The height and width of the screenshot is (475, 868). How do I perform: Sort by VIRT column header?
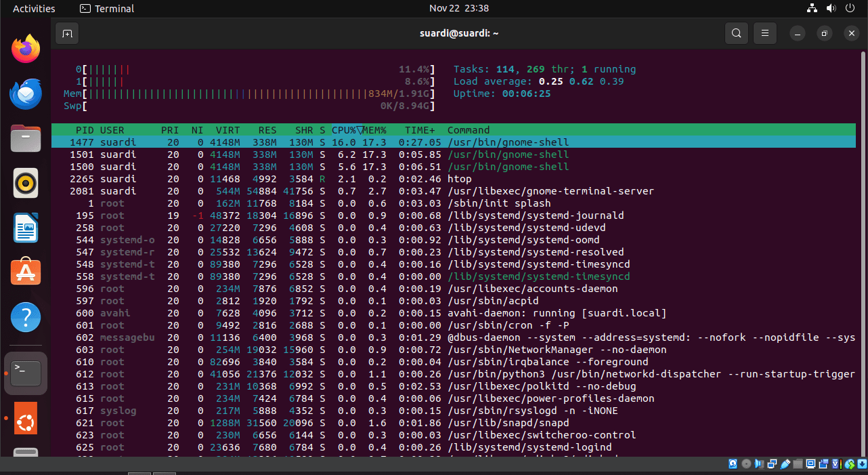(x=228, y=130)
